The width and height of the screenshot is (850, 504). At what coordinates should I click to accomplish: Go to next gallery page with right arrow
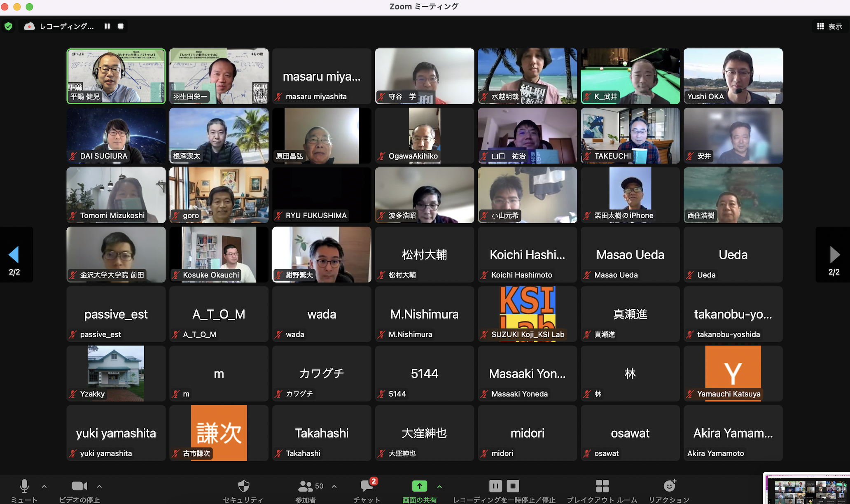coord(834,255)
